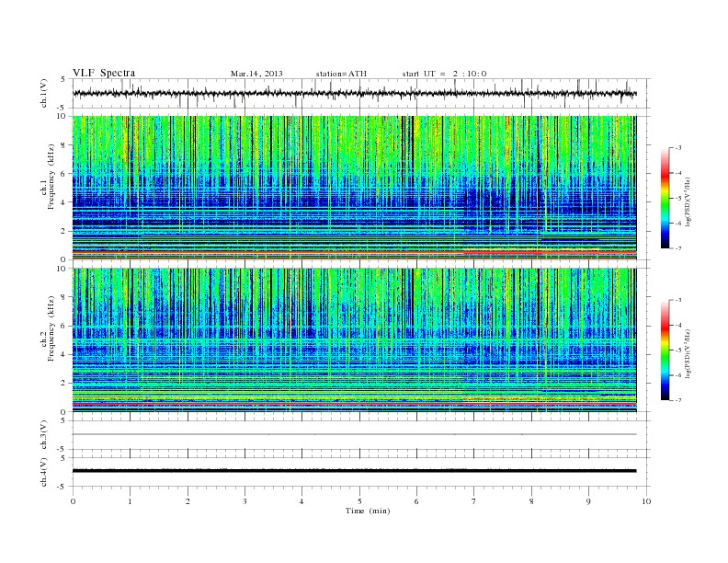Click the "10" kHz tick of ch.2 spectrogram
This screenshot has height=563, width=728.
tap(63, 268)
